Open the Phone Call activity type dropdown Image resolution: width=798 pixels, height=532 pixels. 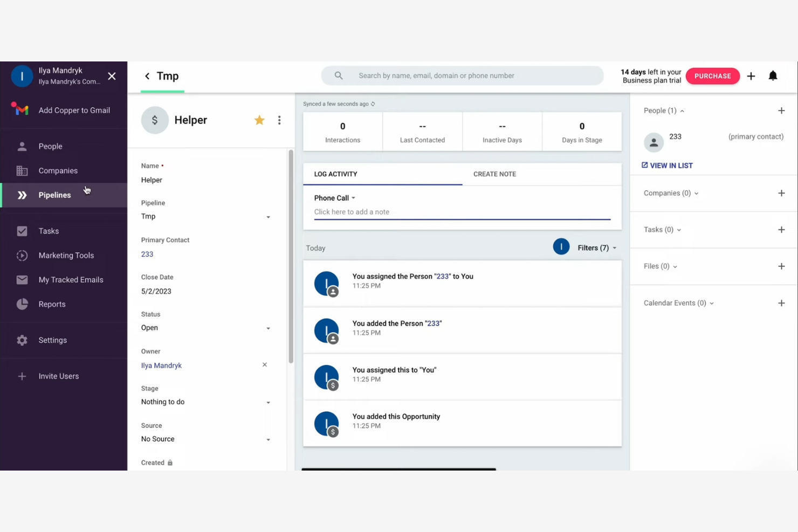pos(335,198)
